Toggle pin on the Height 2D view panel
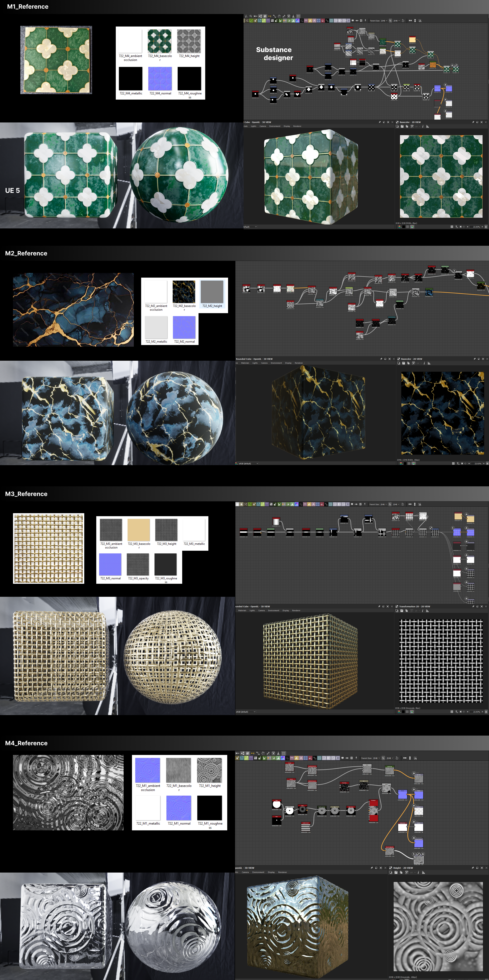The image size is (489, 980). point(473,868)
